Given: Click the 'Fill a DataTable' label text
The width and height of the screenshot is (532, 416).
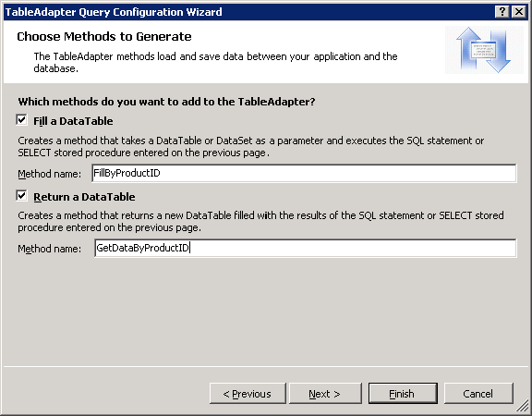Looking at the screenshot, I should (73, 121).
